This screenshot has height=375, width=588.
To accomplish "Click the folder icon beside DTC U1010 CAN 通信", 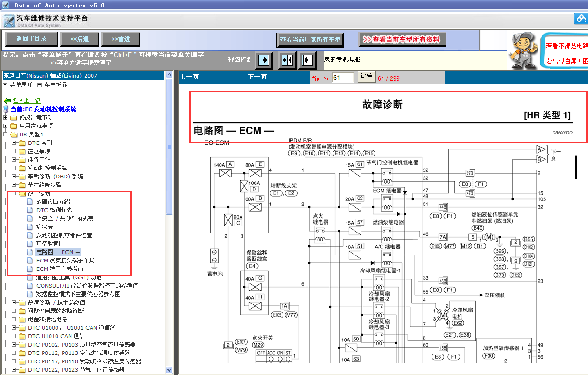I will 22,336.
